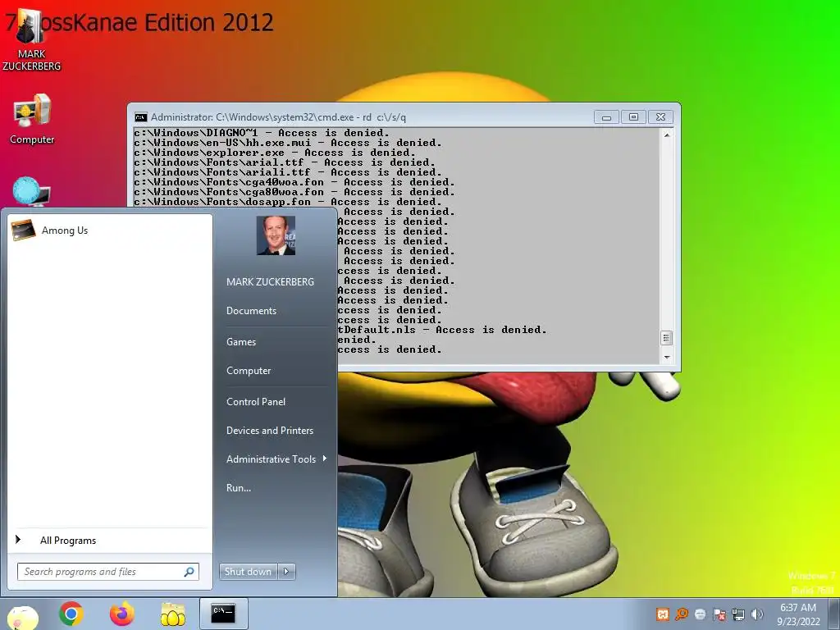The height and width of the screenshot is (630, 840).
Task: Click the line ending 'tDefault.nls - Access is denied.'
Action: coord(442,330)
